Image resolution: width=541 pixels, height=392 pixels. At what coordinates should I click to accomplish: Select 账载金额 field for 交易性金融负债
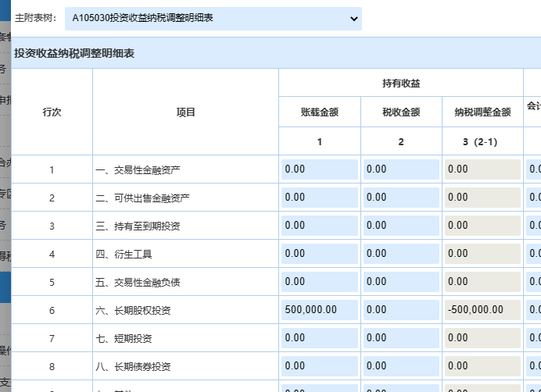coord(319,282)
